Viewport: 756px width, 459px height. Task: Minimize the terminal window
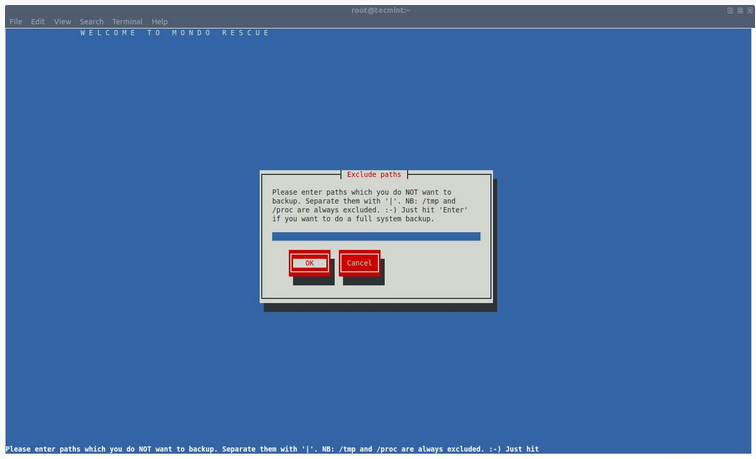[730, 9]
